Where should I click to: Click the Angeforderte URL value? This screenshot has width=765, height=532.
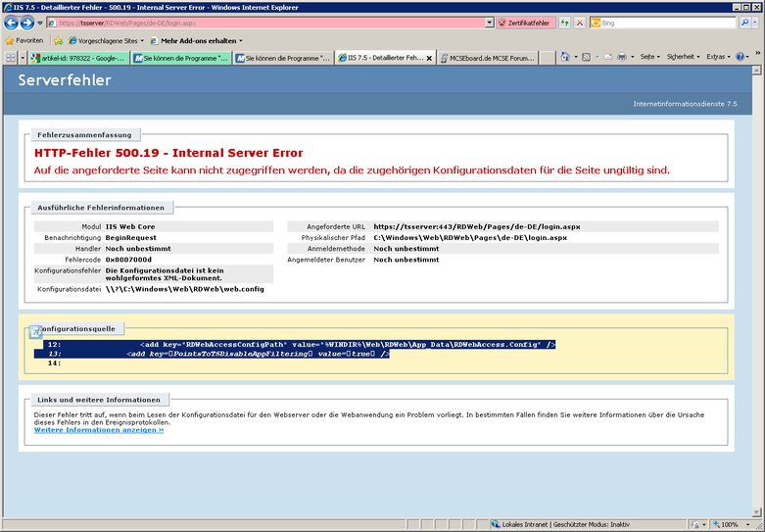[x=477, y=226]
